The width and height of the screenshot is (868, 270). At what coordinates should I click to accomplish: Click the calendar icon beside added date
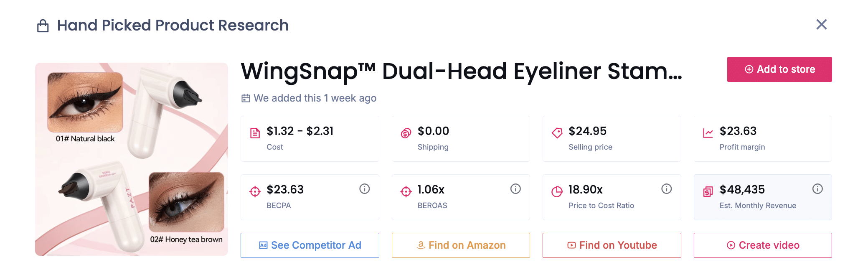point(246,98)
